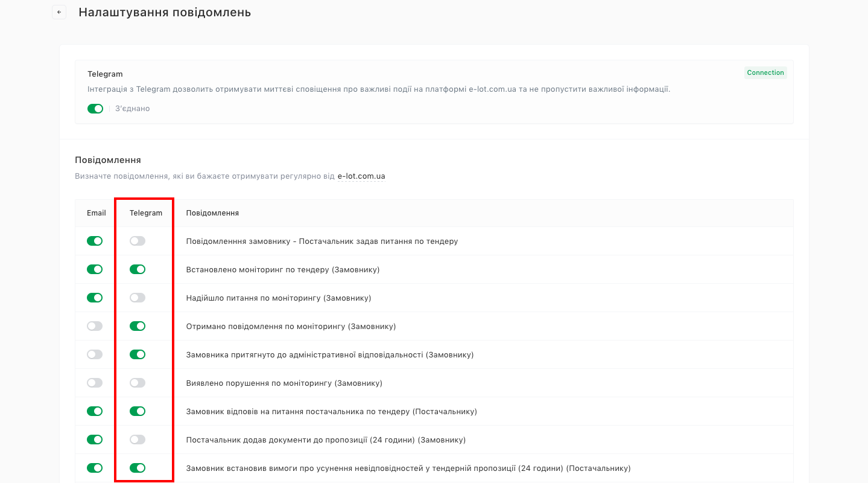Enable Email for Виявлено порушення по моніторингу
Screen dimensions: 868x483
[95, 383]
